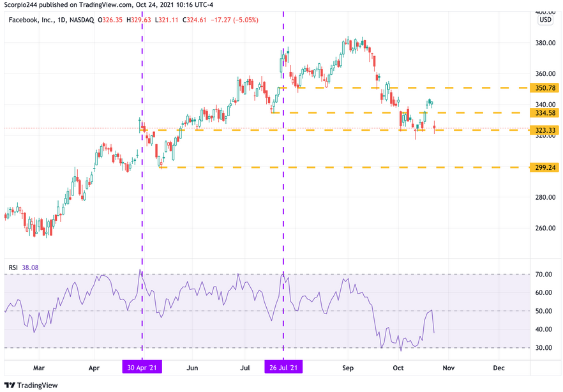Click the 260.00 price axis label
This screenshot has width=563, height=392.
tap(545, 229)
